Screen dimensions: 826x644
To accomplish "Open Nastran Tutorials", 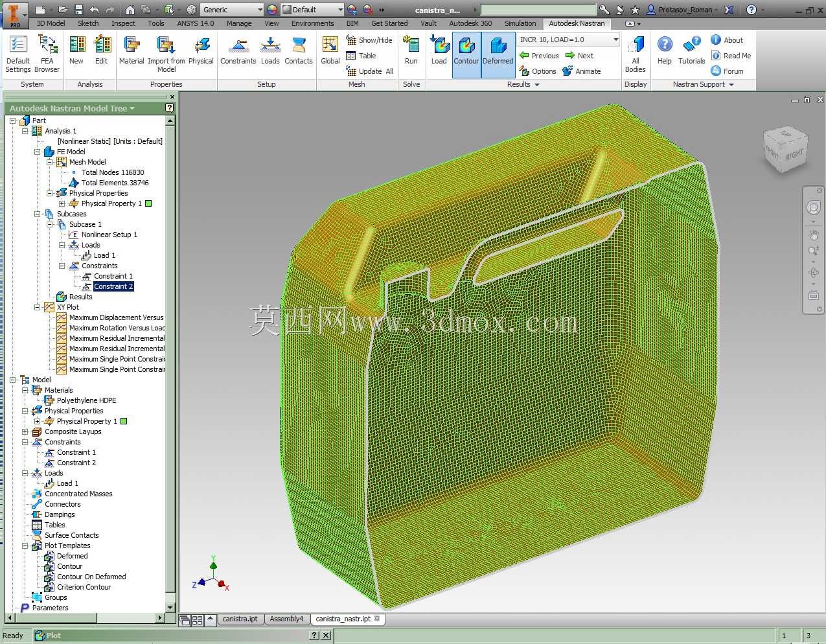I will 691,50.
